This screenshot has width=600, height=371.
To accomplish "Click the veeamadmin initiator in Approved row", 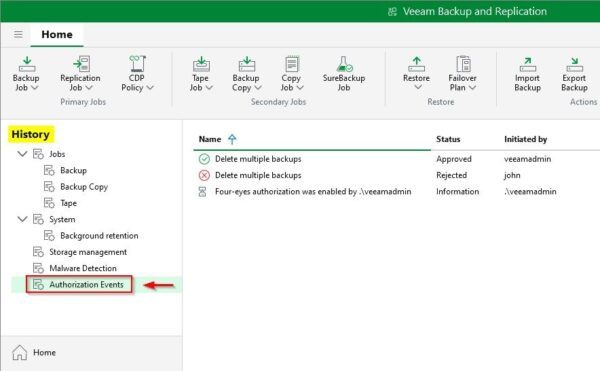I will [x=528, y=159].
